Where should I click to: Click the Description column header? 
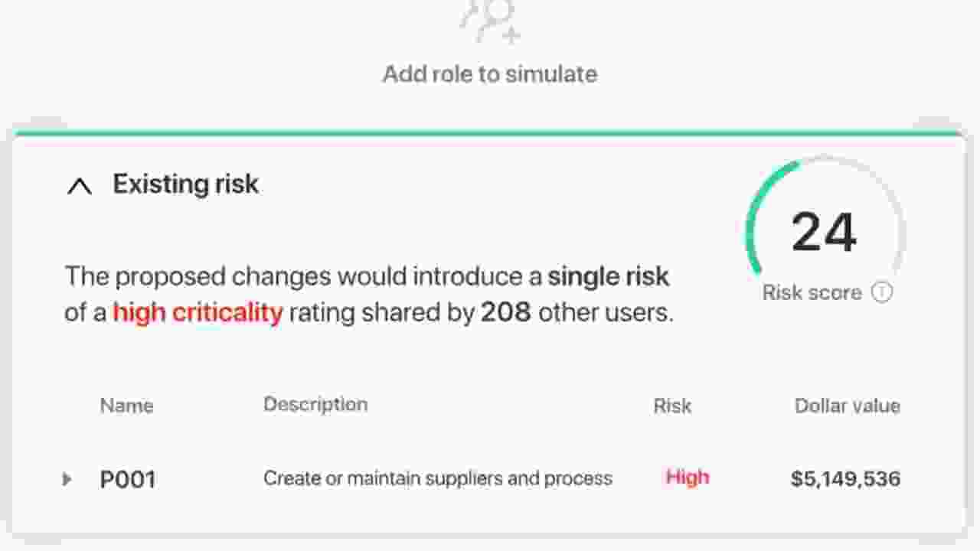(x=315, y=404)
